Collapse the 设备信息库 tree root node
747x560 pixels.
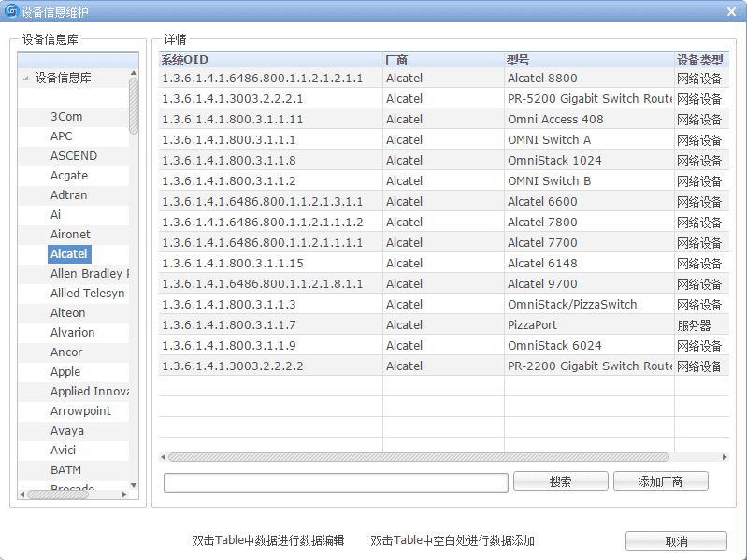pos(25,79)
